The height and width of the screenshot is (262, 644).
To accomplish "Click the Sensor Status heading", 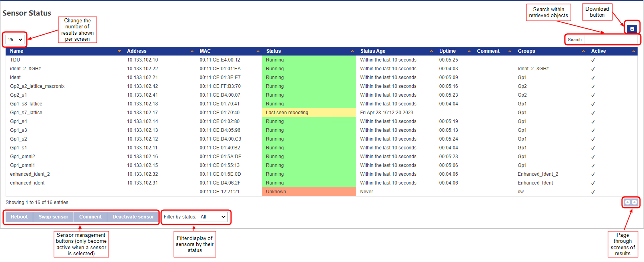I will tap(27, 13).
